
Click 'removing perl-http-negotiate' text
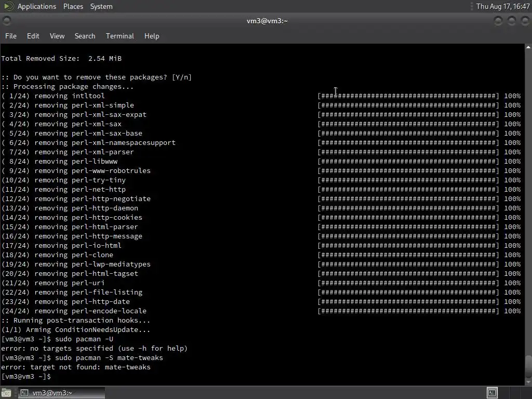click(92, 199)
